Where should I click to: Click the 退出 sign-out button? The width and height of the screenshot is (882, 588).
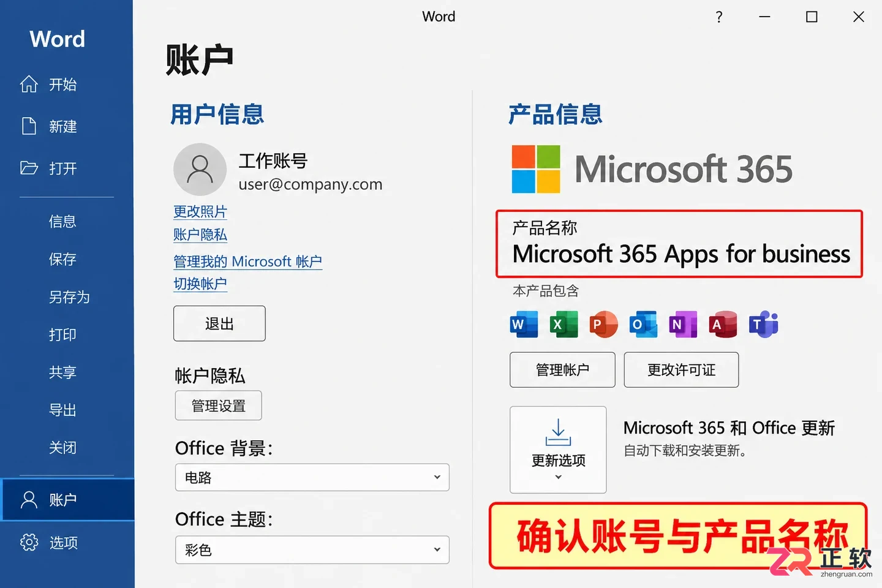pyautogui.click(x=219, y=323)
